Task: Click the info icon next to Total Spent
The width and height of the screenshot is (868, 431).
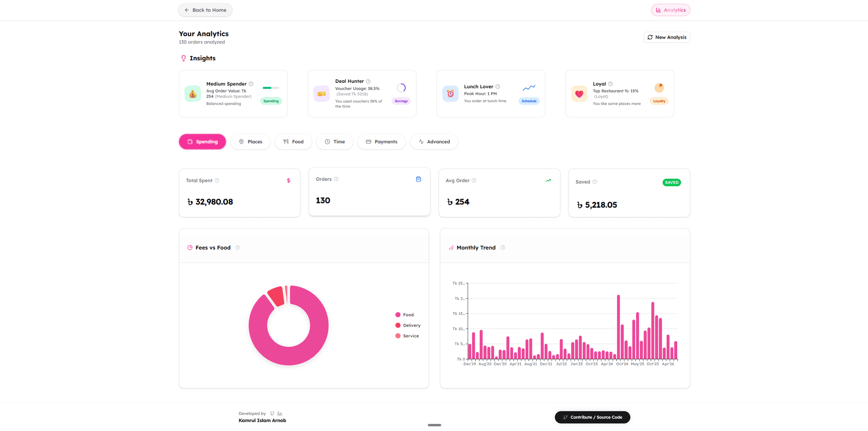Action: 217,181
